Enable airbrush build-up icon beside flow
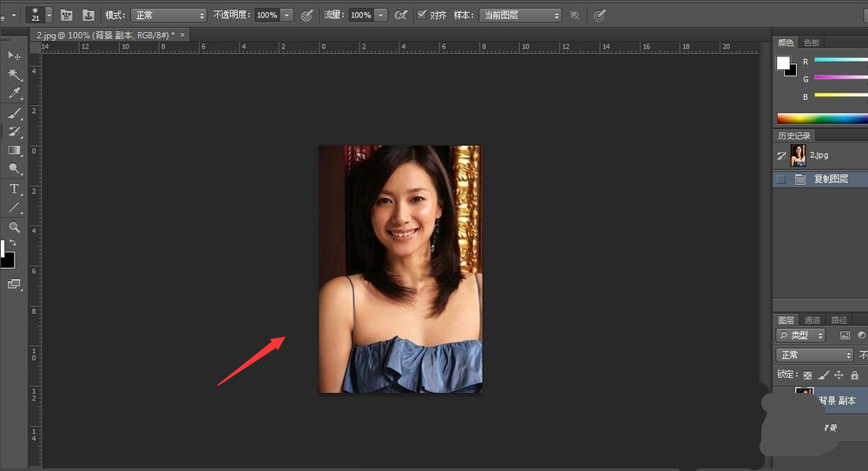Screen dimensions: 868x471 pos(400,16)
